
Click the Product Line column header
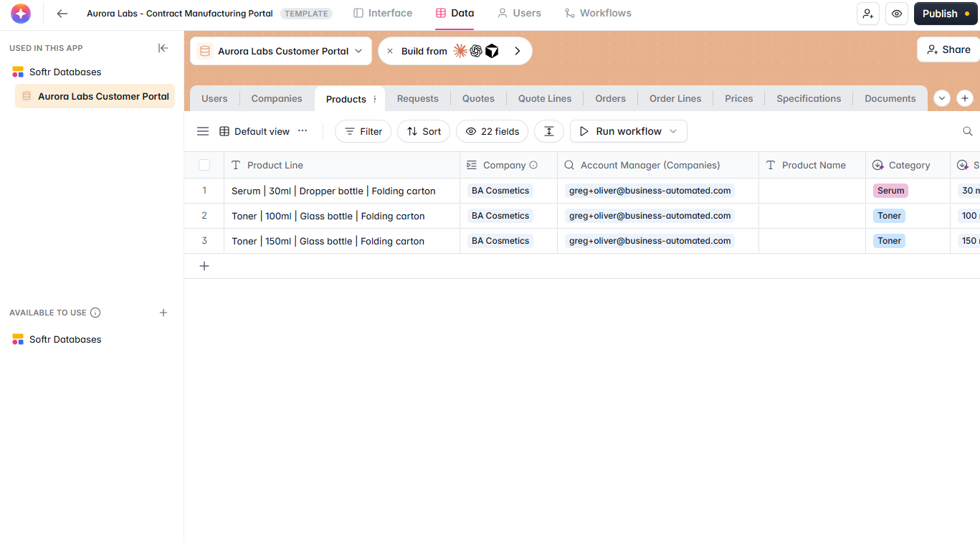coord(342,165)
